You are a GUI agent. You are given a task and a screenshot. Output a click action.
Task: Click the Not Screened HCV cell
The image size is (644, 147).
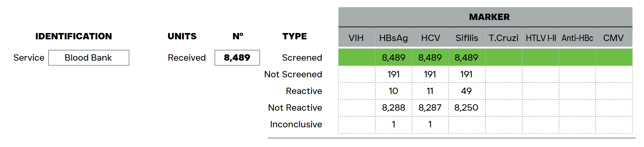[x=430, y=74]
